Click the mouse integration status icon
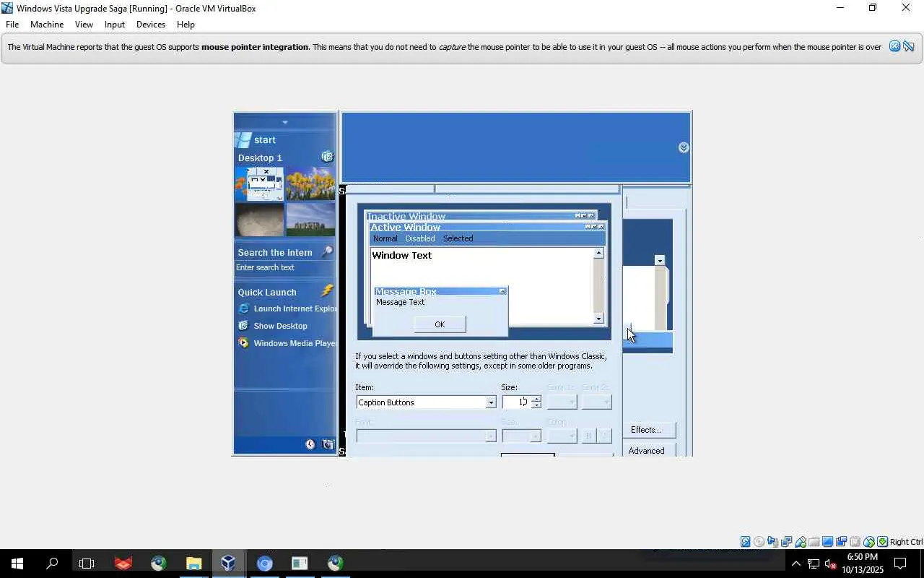924x578 pixels. point(869,542)
